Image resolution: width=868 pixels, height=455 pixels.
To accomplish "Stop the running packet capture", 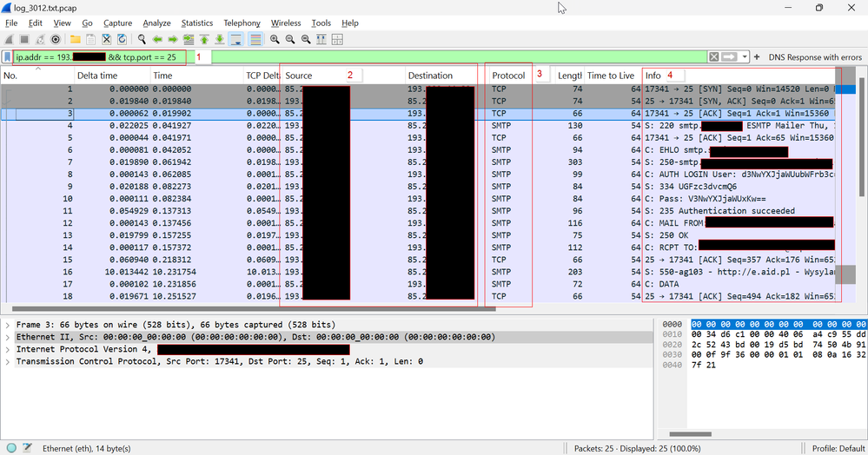I will pyautogui.click(x=24, y=39).
